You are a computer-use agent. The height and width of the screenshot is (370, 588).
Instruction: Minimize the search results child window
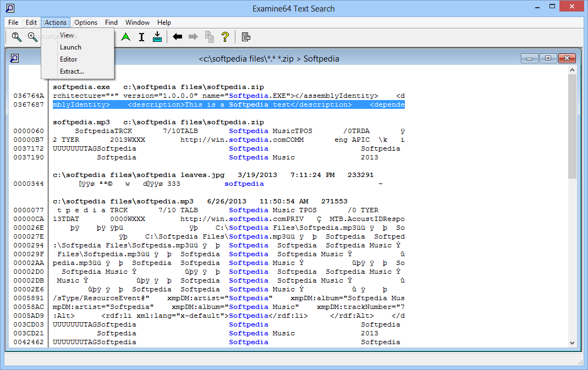pyautogui.click(x=530, y=58)
